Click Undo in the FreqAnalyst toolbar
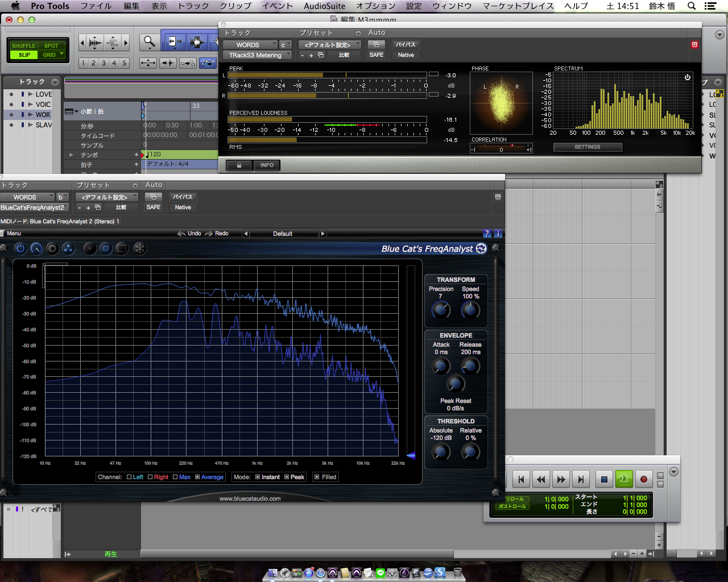Image resolution: width=728 pixels, height=582 pixels. pos(189,234)
